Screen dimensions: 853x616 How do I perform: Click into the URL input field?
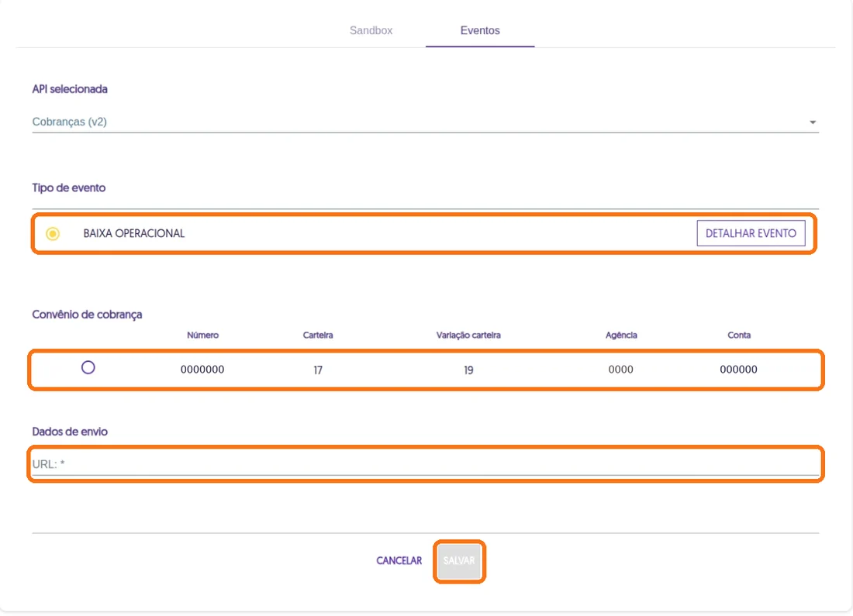pyautogui.click(x=425, y=464)
